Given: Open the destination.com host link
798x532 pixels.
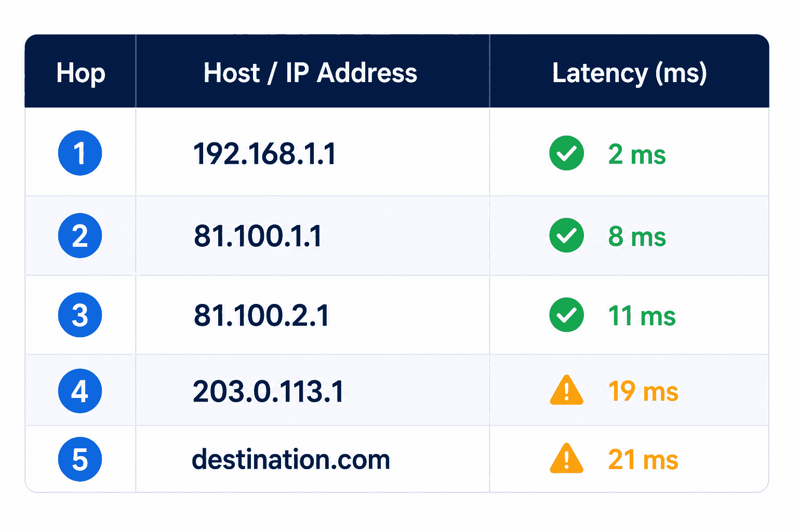Looking at the screenshot, I should pos(291,460).
